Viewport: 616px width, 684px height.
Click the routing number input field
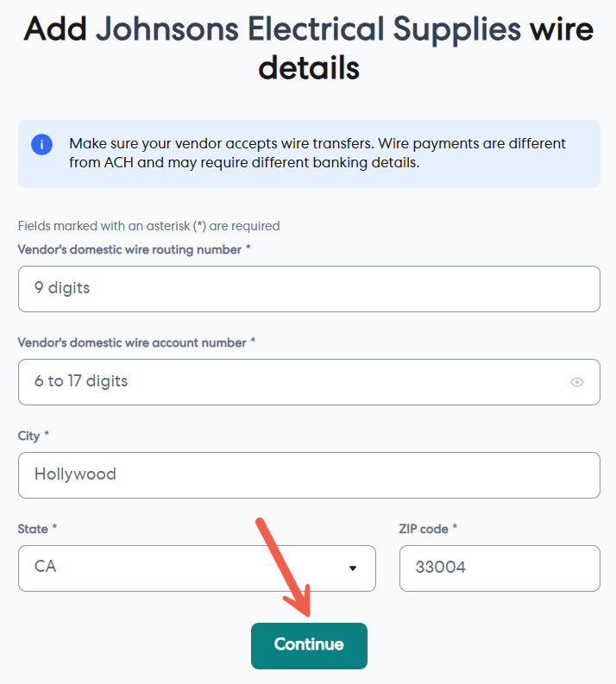point(309,289)
